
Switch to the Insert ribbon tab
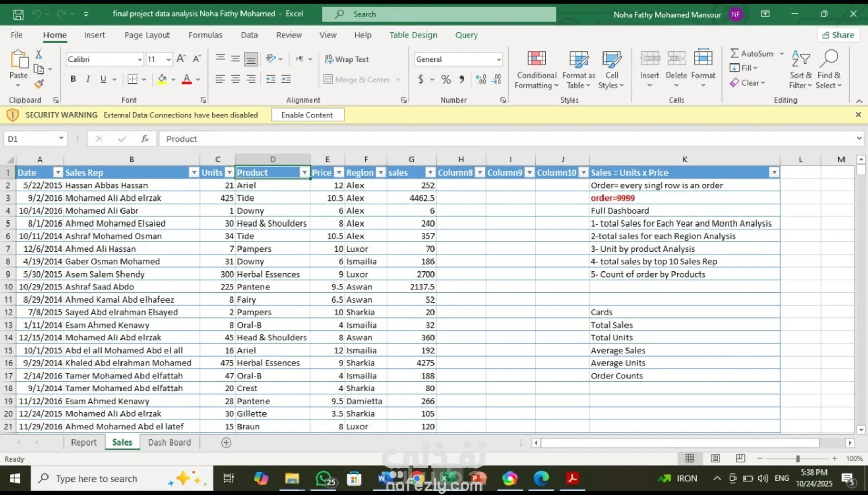(x=94, y=35)
